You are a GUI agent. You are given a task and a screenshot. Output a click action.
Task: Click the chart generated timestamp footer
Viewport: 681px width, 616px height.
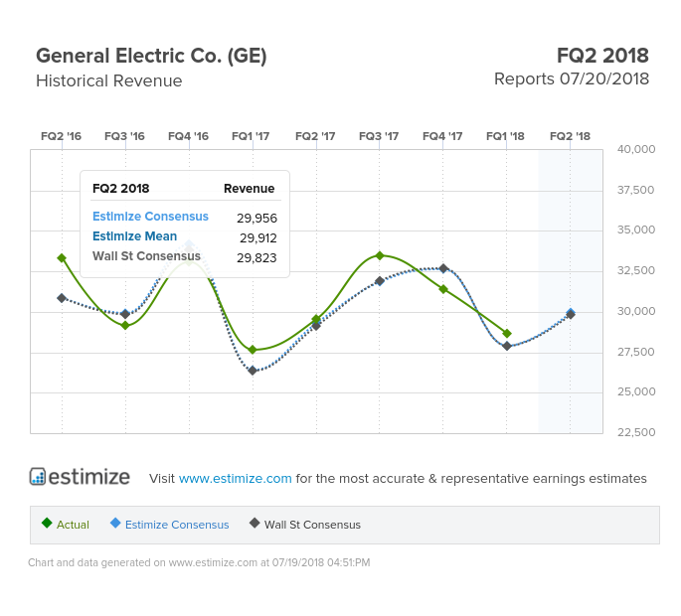pos(199,562)
